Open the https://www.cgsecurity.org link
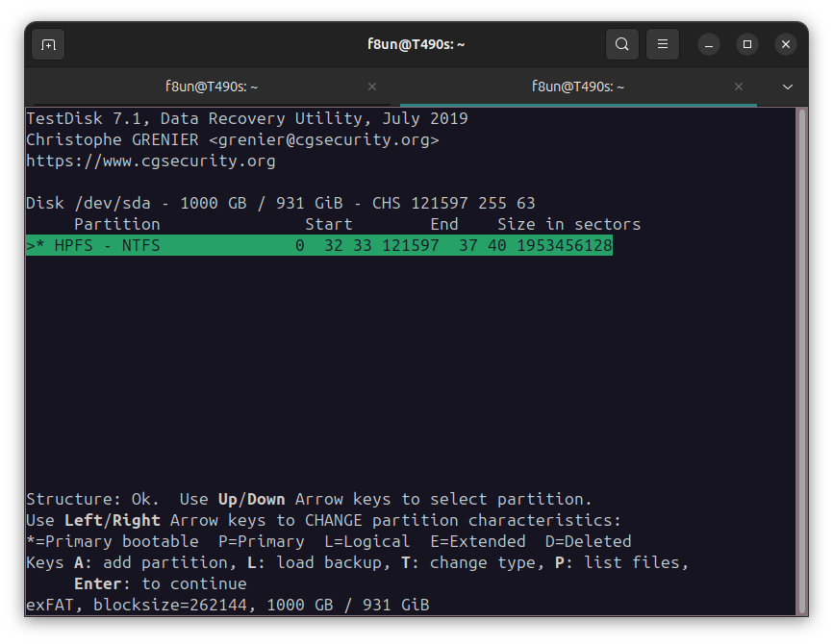 pyautogui.click(x=151, y=161)
